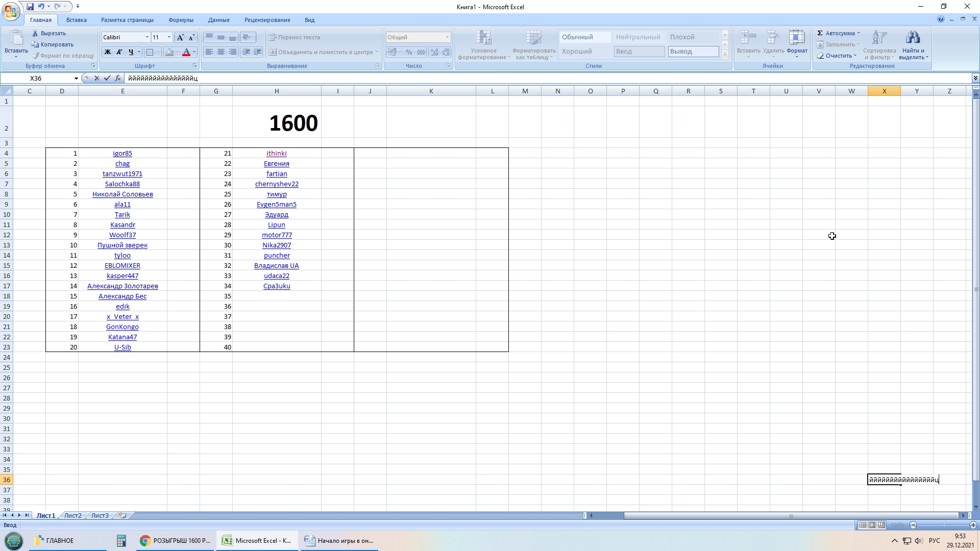Click the Format Painter brush icon
Image resolution: width=980 pixels, height=551 pixels.
[36, 56]
